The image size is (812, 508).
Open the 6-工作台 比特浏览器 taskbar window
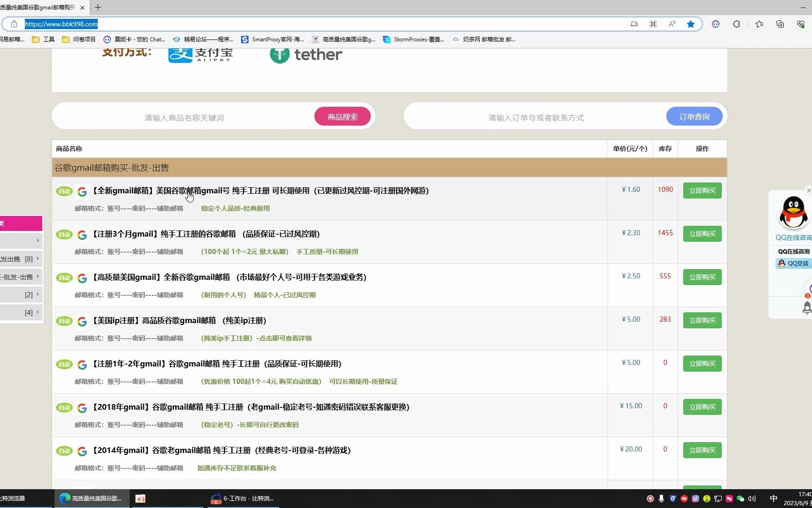pos(243,499)
